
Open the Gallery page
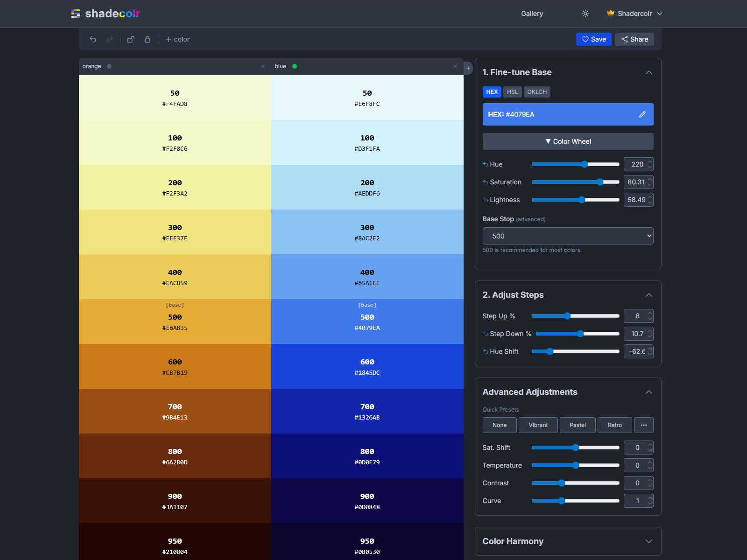coord(532,14)
